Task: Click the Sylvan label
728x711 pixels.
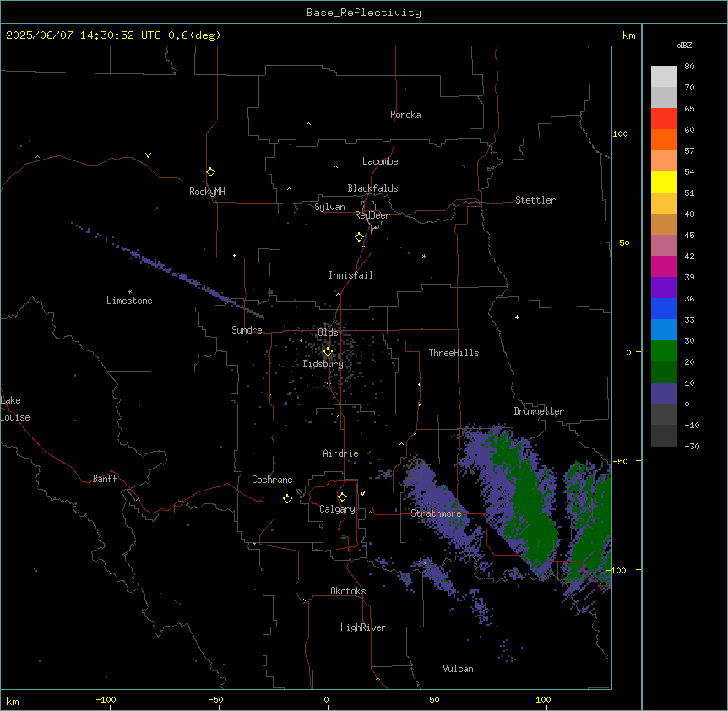Action: [329, 207]
